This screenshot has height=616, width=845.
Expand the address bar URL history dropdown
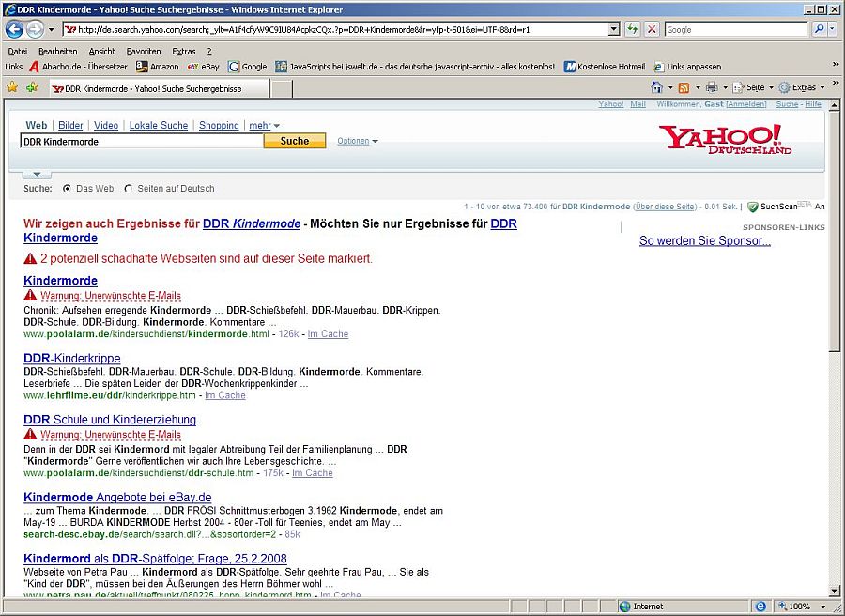pyautogui.click(x=614, y=30)
